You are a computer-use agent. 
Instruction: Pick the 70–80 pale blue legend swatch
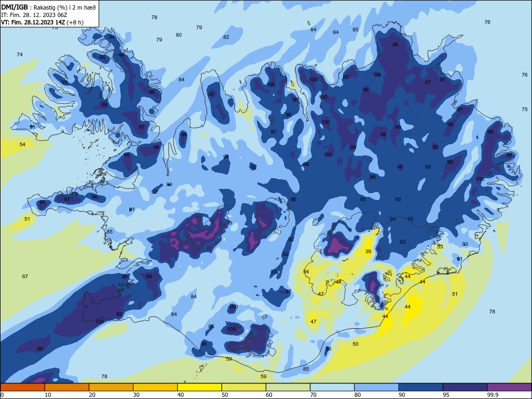pos(332,387)
